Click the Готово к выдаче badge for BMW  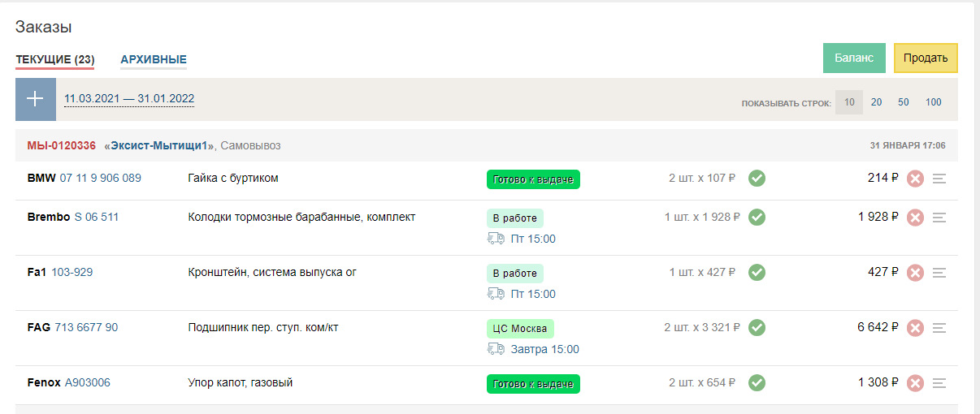click(x=533, y=179)
